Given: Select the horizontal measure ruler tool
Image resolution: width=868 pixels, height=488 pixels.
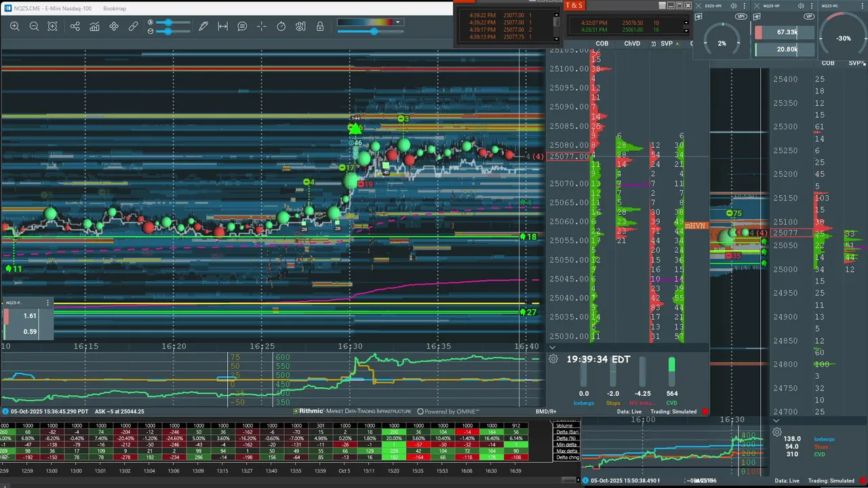Looking at the screenshot, I should (x=222, y=26).
